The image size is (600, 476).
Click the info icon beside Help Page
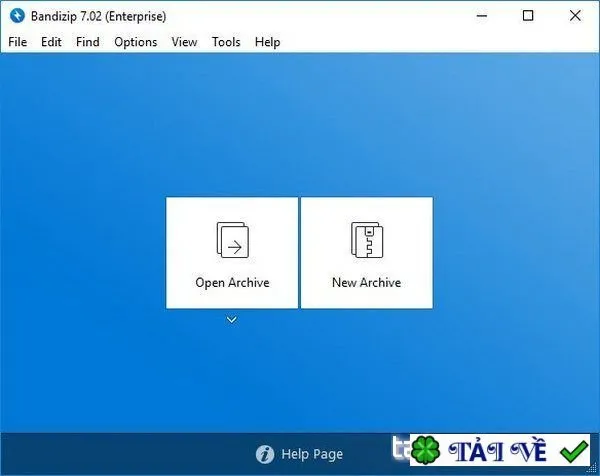click(x=265, y=455)
